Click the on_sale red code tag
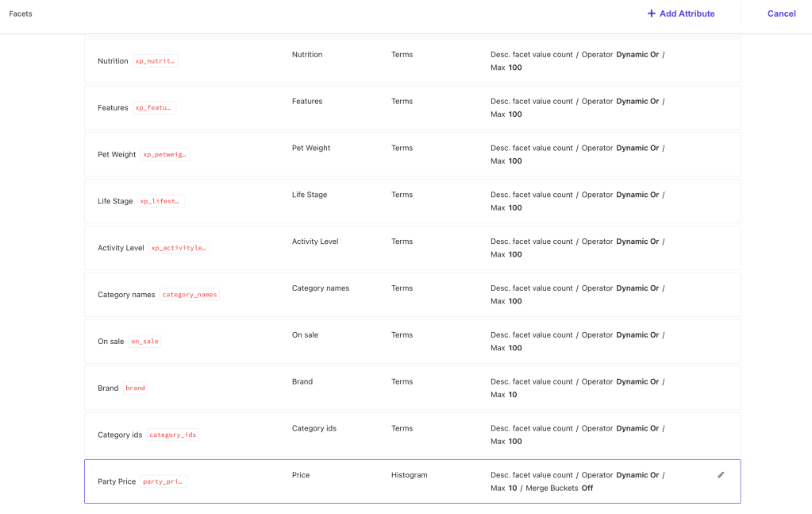The image size is (812, 514). tap(145, 342)
